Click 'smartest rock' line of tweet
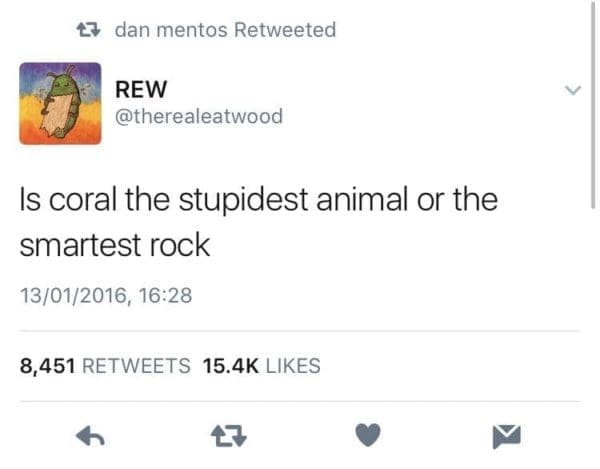 (x=114, y=245)
